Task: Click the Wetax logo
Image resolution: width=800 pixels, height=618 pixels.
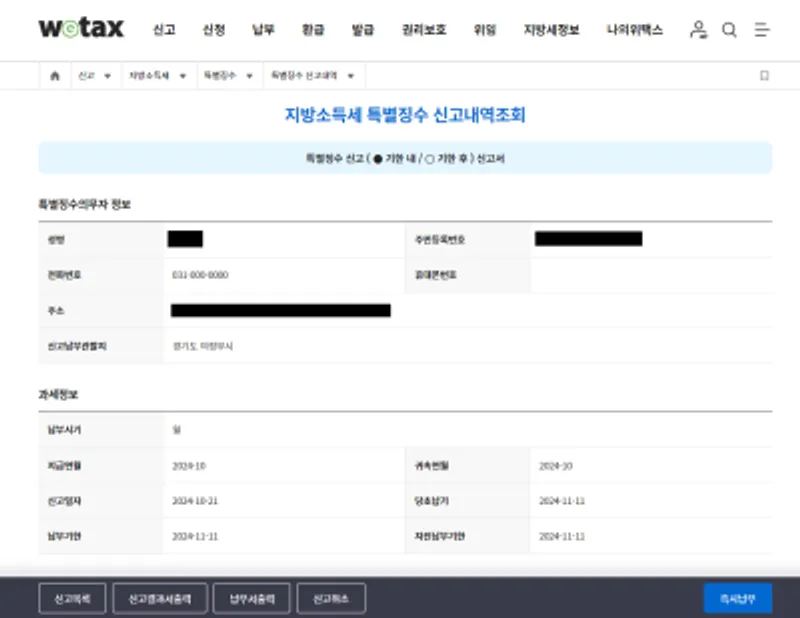Action: coord(81,29)
